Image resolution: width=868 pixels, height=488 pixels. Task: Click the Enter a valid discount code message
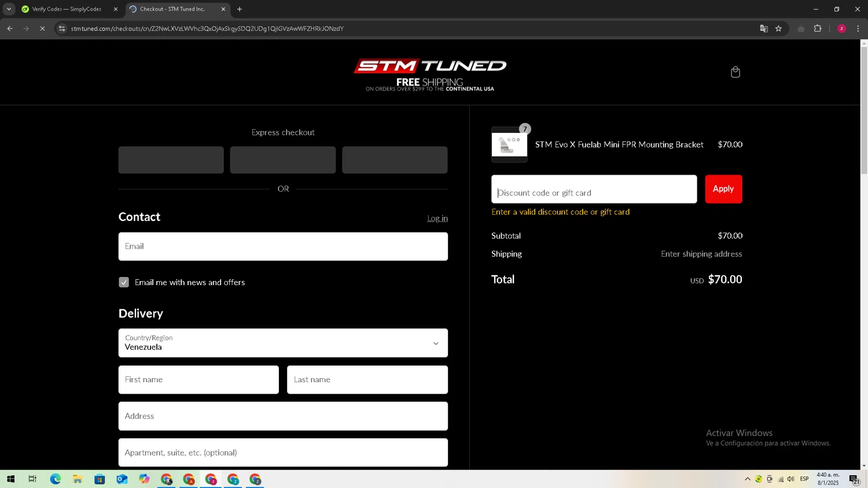pyautogui.click(x=560, y=212)
